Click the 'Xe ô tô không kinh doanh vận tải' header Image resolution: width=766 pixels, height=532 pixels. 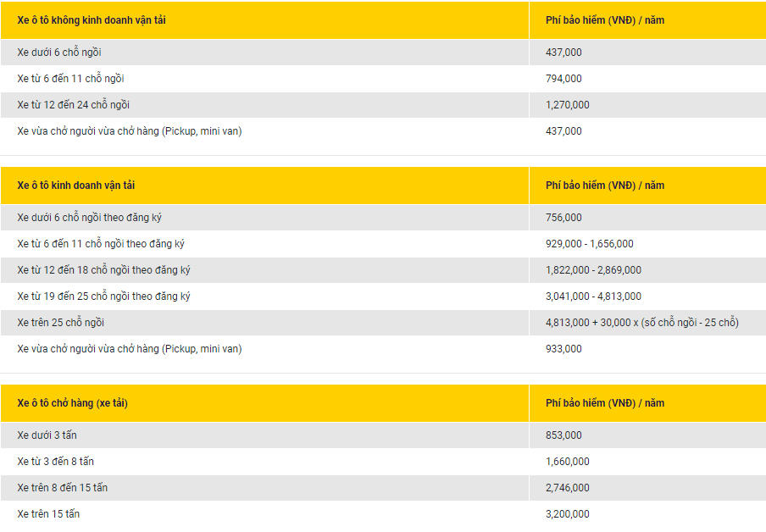point(92,19)
